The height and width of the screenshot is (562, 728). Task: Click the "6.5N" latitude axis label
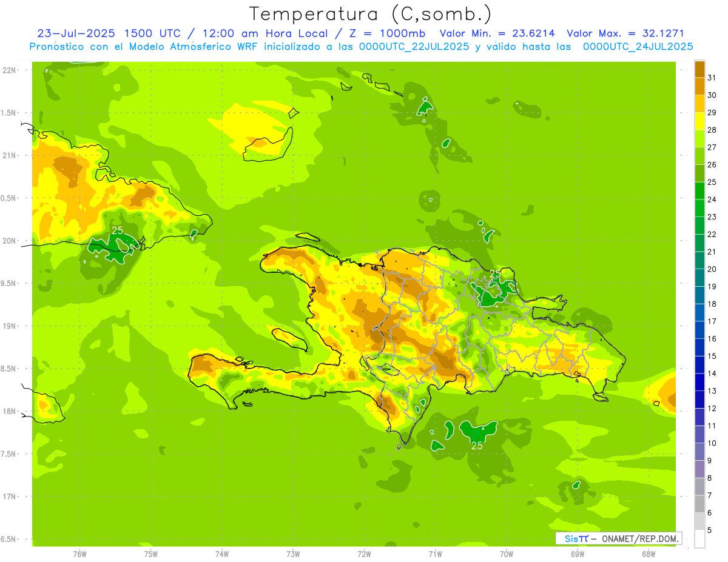coord(9,539)
